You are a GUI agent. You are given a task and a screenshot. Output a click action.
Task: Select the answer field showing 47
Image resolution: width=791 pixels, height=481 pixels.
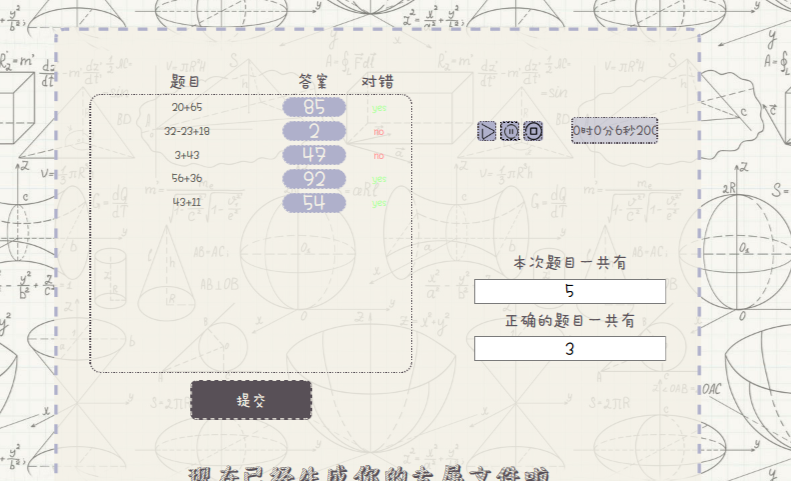(x=314, y=155)
